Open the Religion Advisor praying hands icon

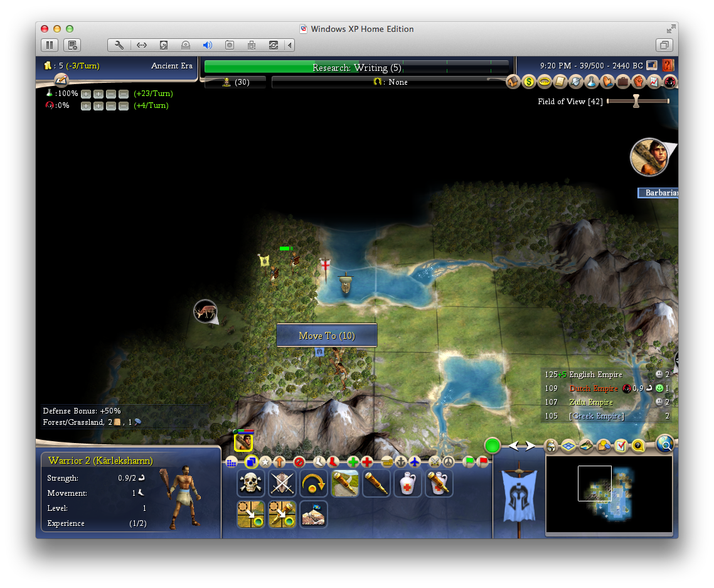(607, 82)
